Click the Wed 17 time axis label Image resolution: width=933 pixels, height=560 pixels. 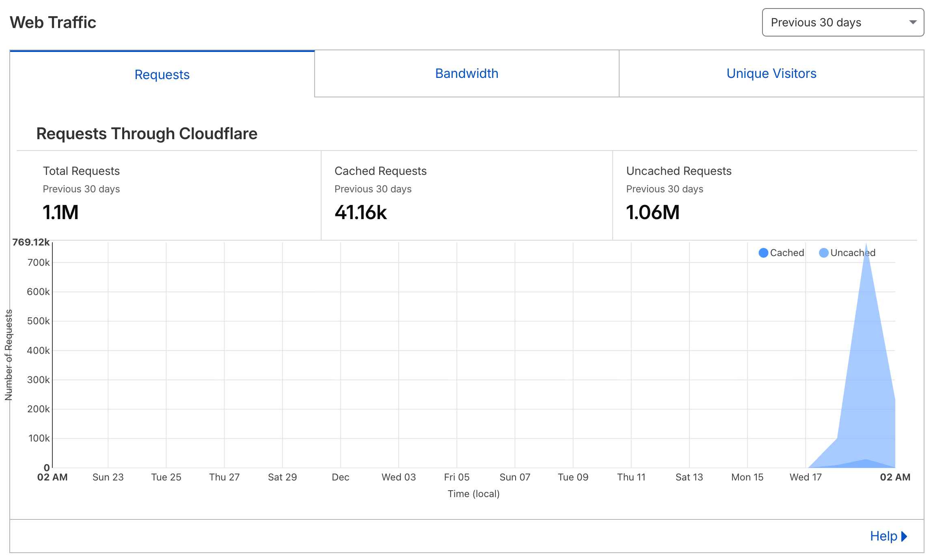(805, 477)
